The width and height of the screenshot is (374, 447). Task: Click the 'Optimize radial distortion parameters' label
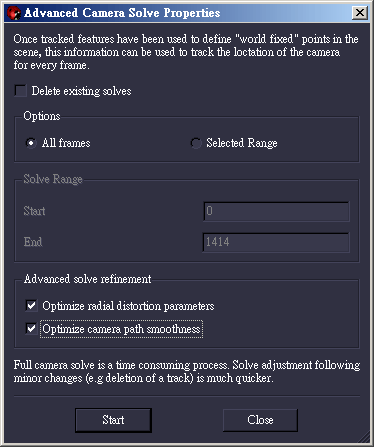click(128, 306)
